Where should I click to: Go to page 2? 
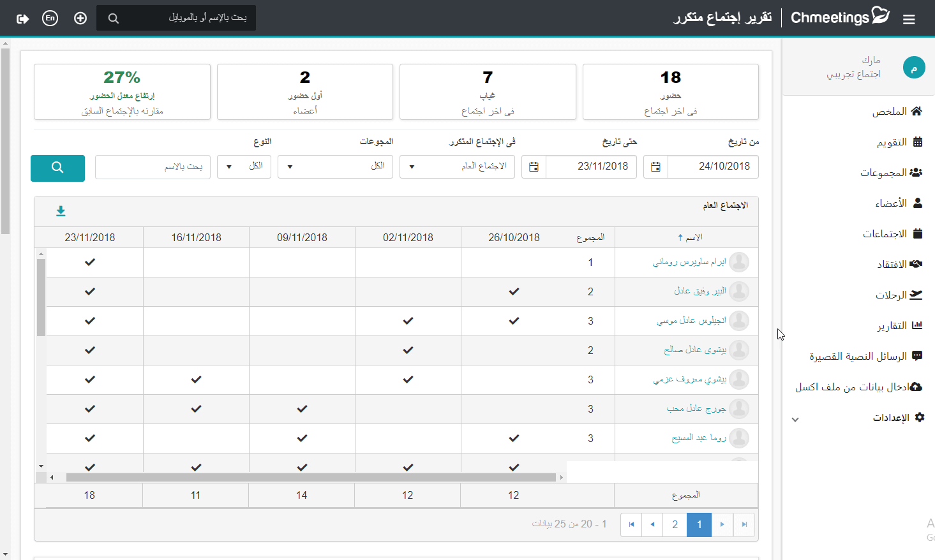(675, 525)
